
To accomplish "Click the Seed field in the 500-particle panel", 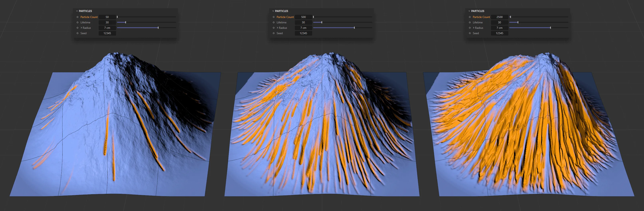I will coord(303,33).
